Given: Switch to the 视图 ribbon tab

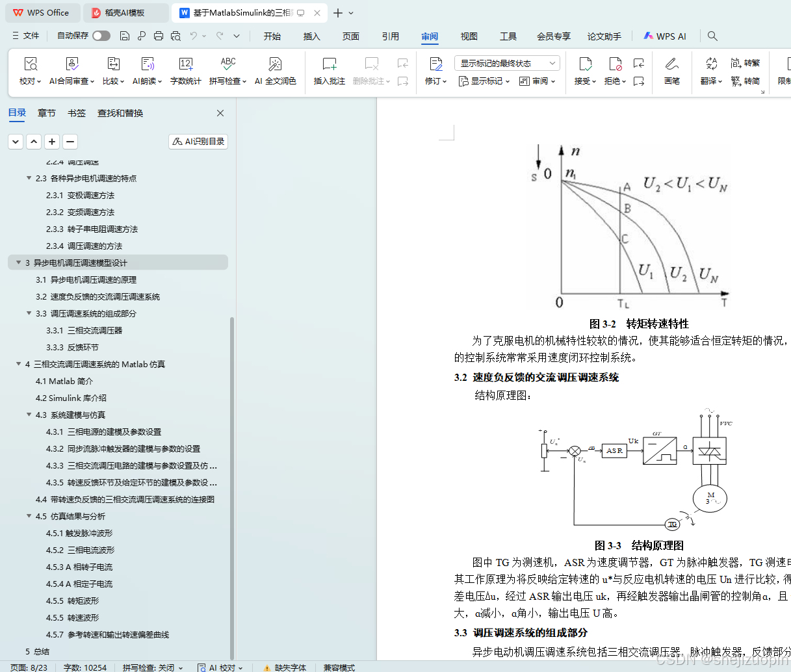Looking at the screenshot, I should click(469, 36).
